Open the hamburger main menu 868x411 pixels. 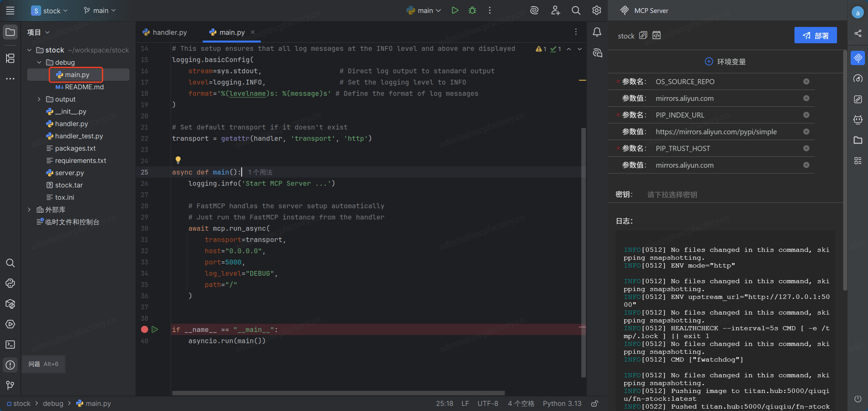[x=10, y=11]
